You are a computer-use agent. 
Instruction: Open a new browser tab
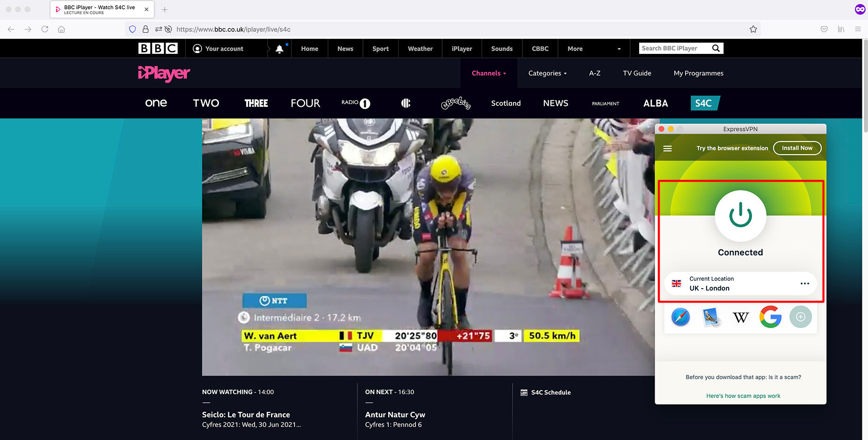(x=165, y=9)
